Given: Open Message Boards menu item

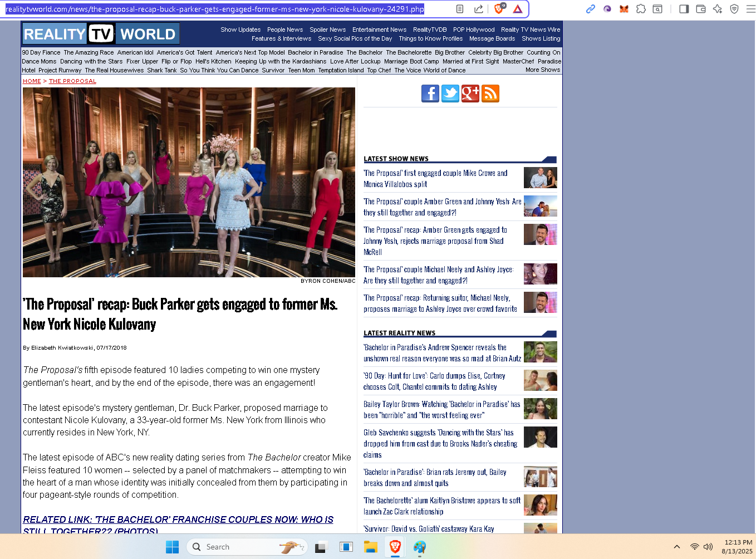Looking at the screenshot, I should (x=492, y=38).
